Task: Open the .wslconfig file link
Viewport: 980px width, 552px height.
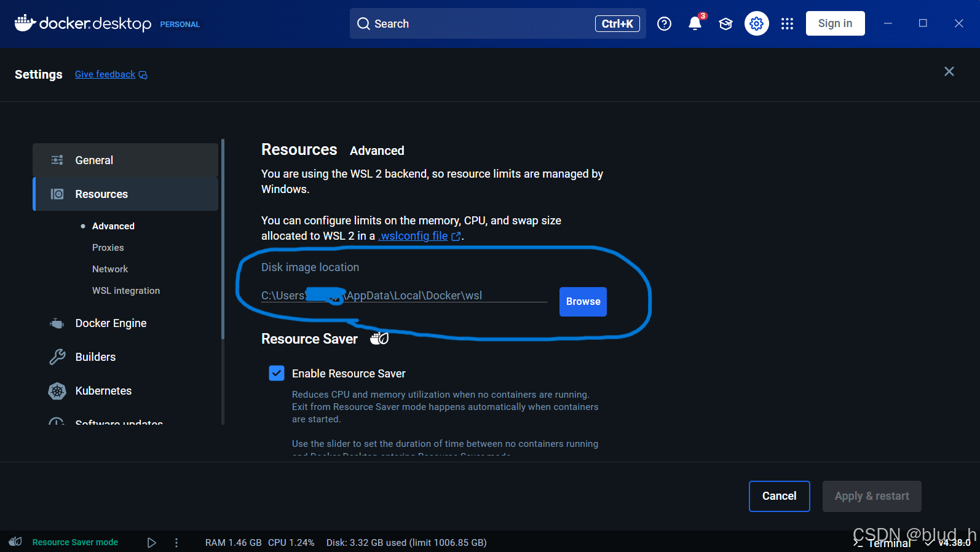Action: [x=413, y=236]
